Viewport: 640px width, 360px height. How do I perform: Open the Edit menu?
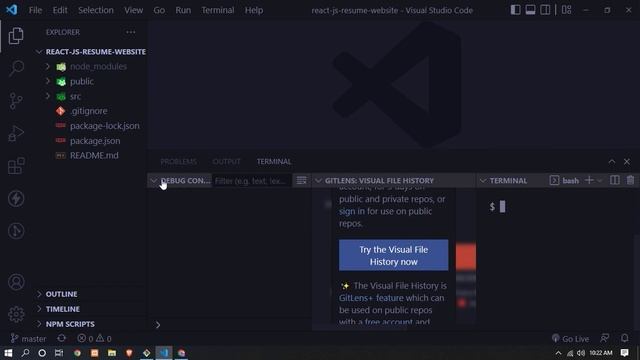(60, 10)
